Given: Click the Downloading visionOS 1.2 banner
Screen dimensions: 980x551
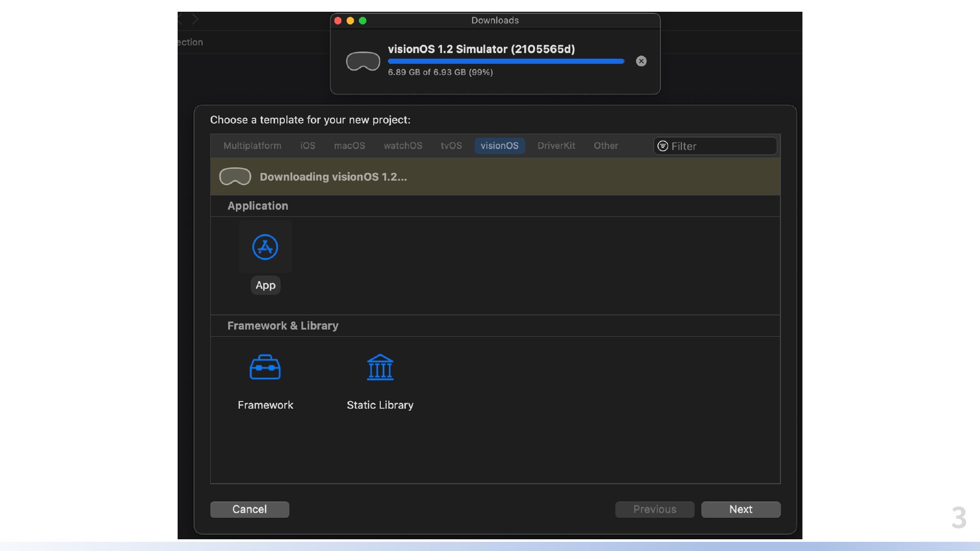Looking at the screenshot, I should coord(495,177).
